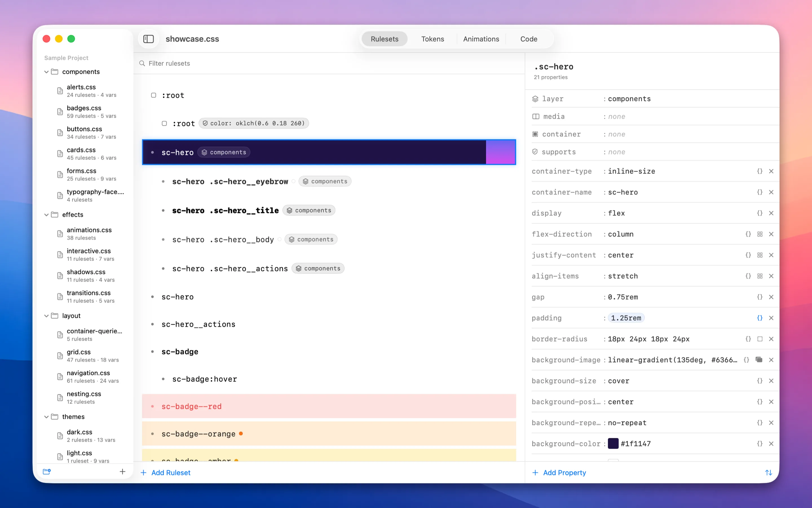Click the orange dot on sc-badge--orange
The height and width of the screenshot is (508, 812).
pos(240,434)
